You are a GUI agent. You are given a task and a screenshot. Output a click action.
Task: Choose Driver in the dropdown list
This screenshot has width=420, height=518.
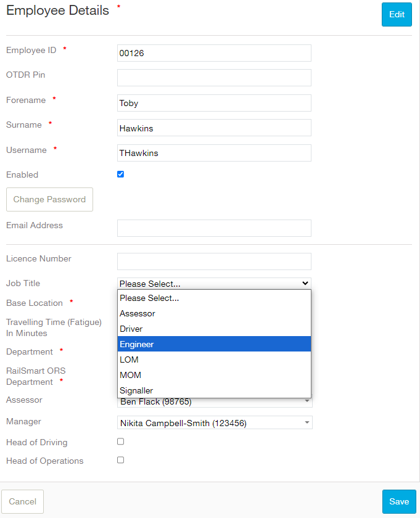pos(214,329)
